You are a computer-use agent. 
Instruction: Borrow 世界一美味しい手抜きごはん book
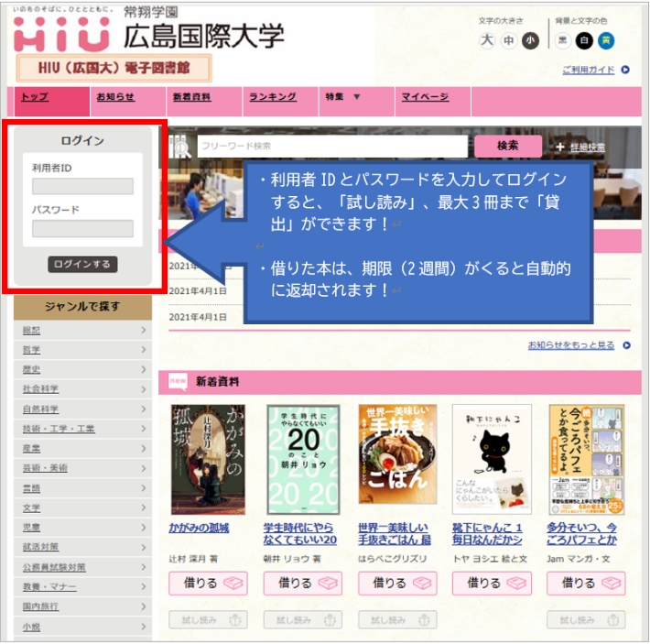[x=397, y=584]
